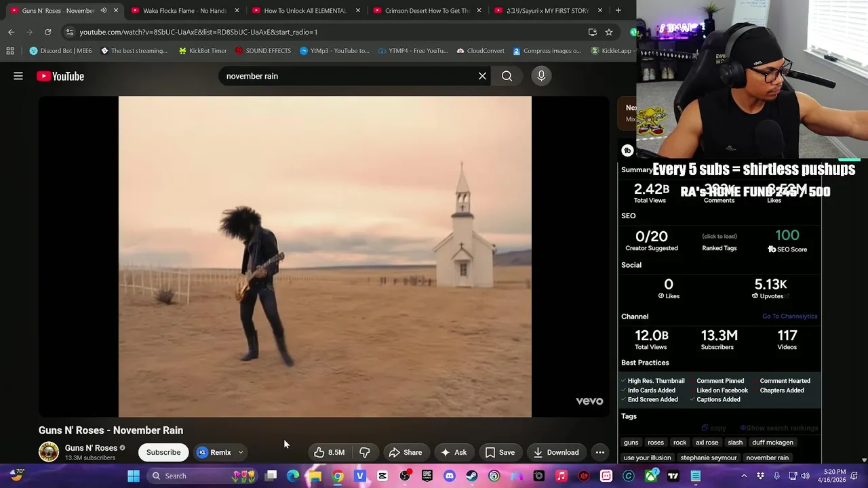Open the vidIQ panel logo icon
This screenshot has height=488, width=868.
coord(627,150)
